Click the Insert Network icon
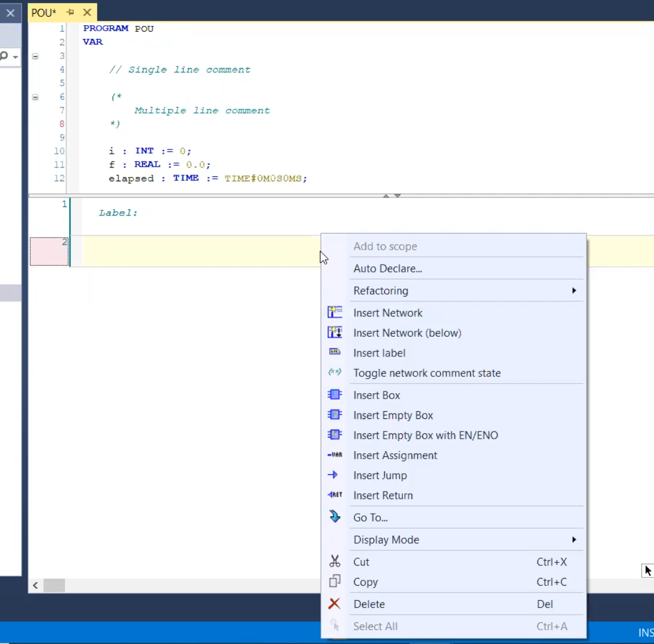The image size is (654, 644). pyautogui.click(x=335, y=312)
